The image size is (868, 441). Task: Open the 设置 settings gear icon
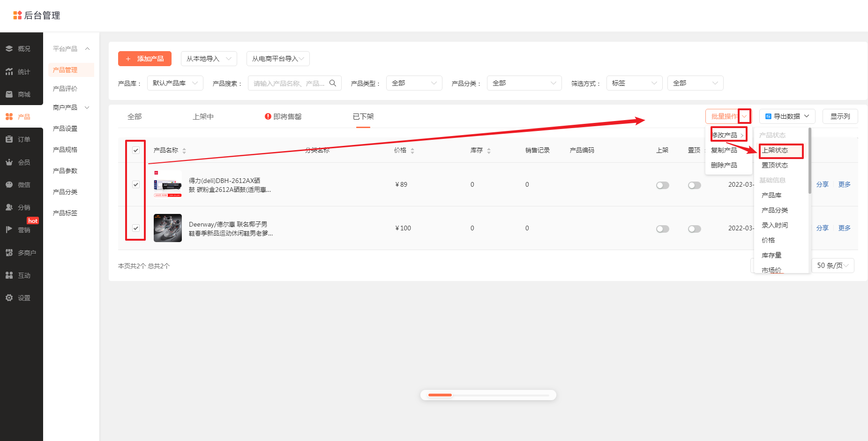9,298
